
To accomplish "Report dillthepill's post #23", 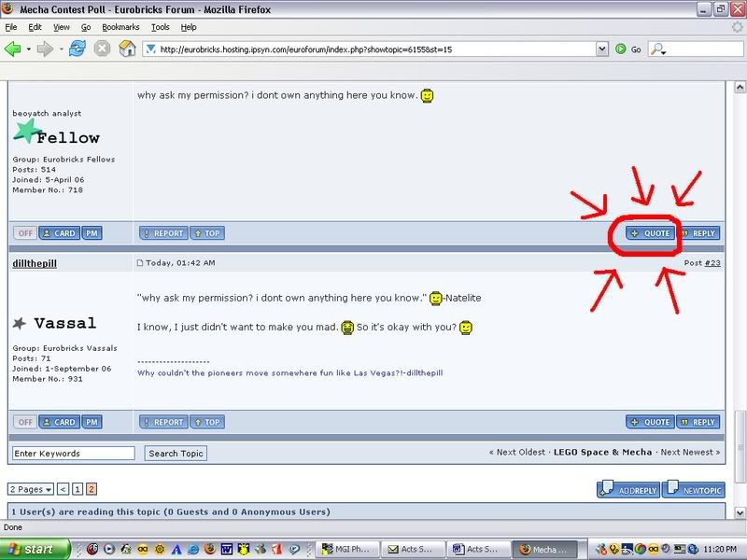I will pyautogui.click(x=163, y=422).
